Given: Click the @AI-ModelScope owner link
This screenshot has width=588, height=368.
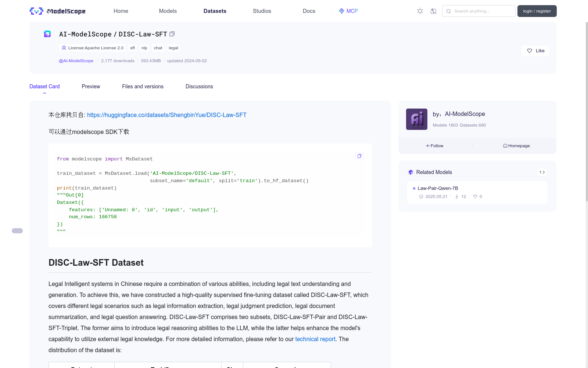Looking at the screenshot, I should coord(76,61).
